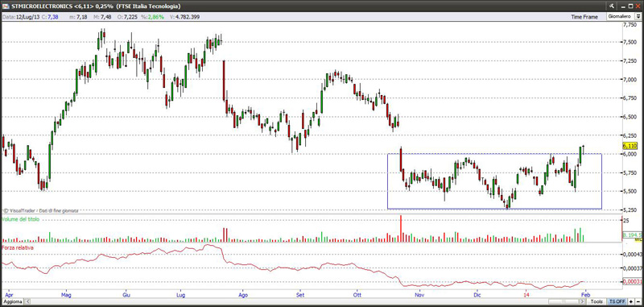Click the yellow 6,110 price label

point(630,147)
